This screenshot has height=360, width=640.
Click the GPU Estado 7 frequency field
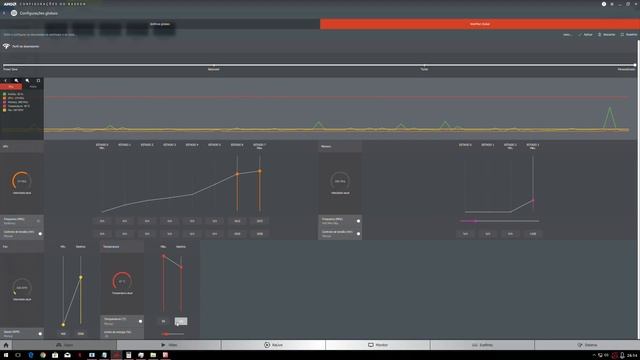point(260,221)
